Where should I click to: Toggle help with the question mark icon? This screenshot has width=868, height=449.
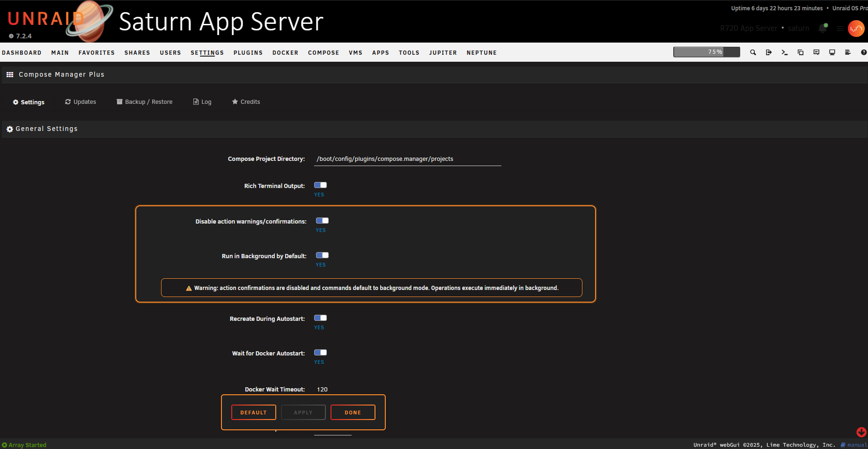(864, 52)
